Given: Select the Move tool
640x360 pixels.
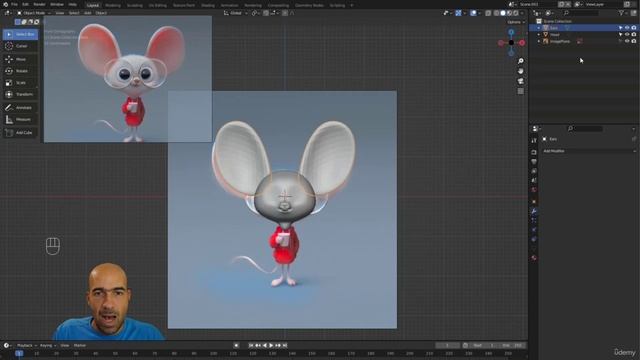Looking at the screenshot, I should pyautogui.click(x=20, y=59).
